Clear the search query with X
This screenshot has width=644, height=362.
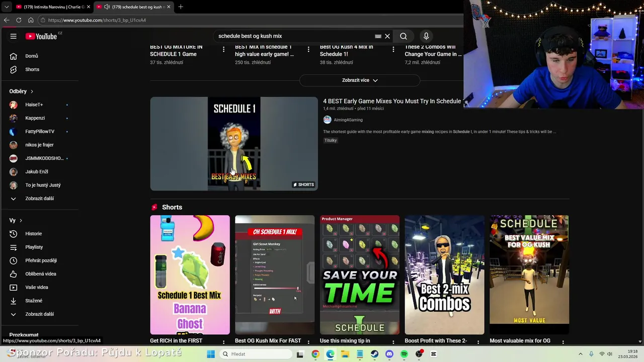click(x=387, y=36)
